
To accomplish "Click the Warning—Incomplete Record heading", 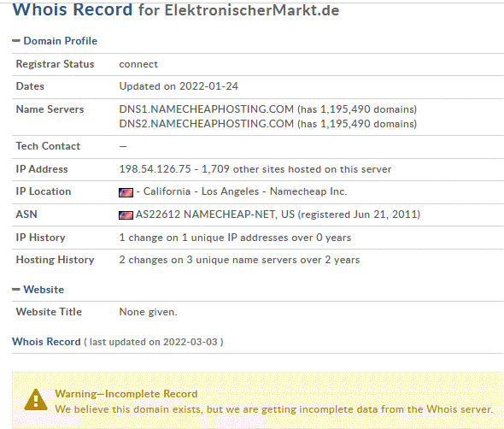I will tap(126, 394).
